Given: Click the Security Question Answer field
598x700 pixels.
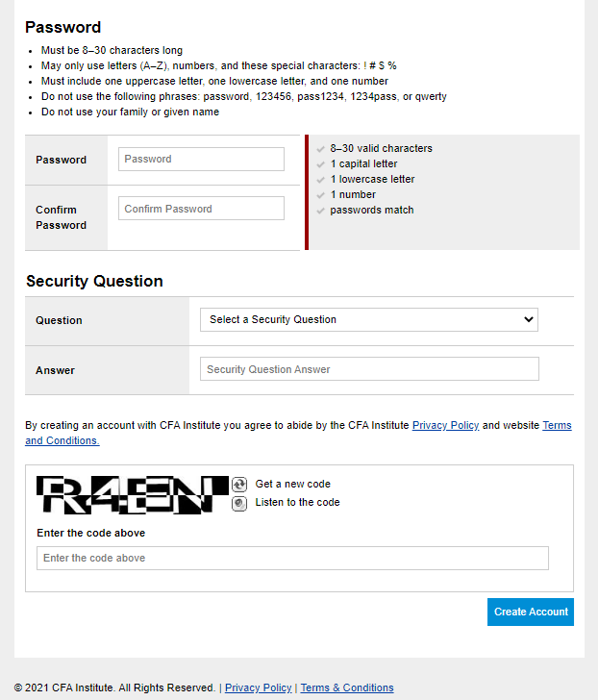Looking at the screenshot, I should 369,369.
